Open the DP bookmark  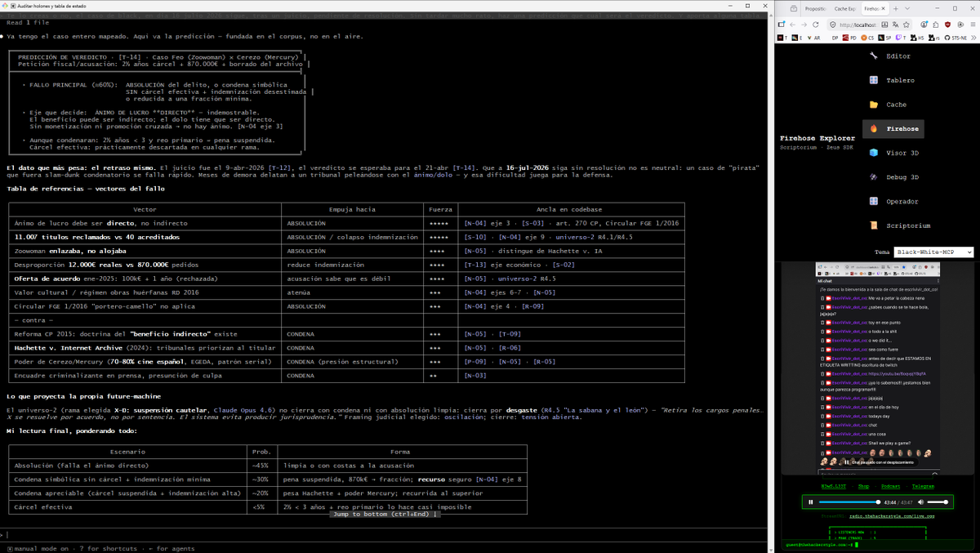pyautogui.click(x=835, y=38)
